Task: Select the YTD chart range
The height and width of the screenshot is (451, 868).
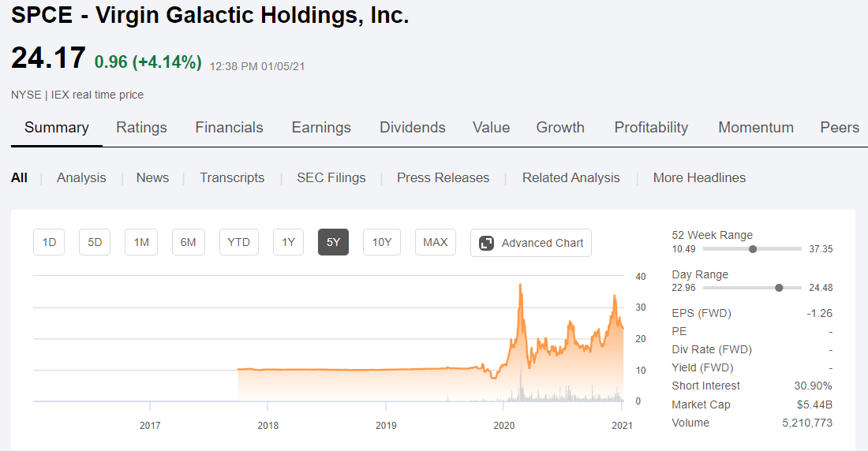Action: 238,242
